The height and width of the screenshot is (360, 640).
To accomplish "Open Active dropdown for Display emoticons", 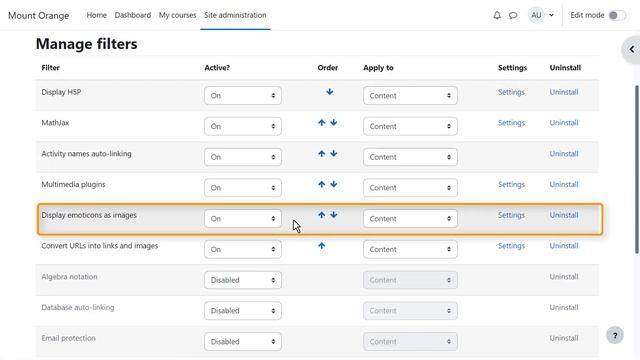I will click(243, 219).
